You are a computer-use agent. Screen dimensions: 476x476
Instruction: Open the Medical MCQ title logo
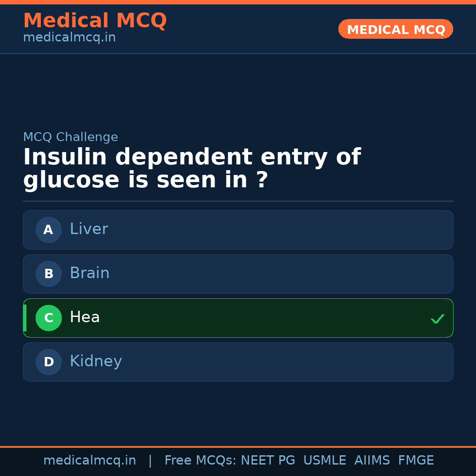point(95,21)
